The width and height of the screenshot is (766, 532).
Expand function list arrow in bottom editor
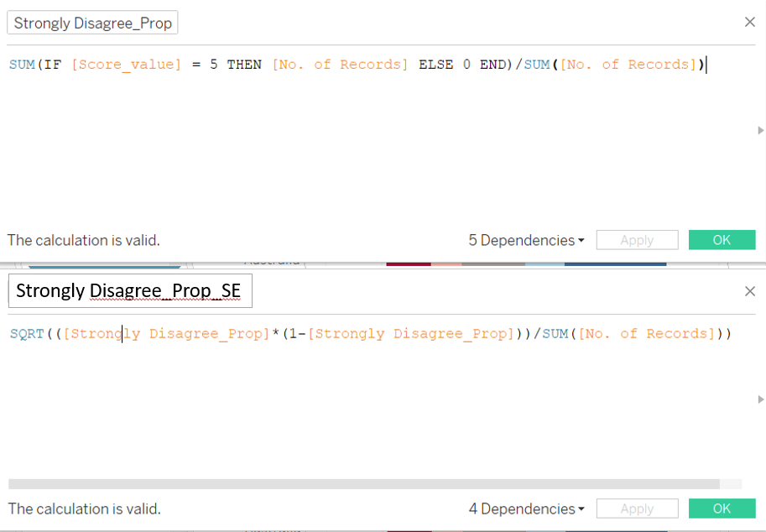[760, 399]
